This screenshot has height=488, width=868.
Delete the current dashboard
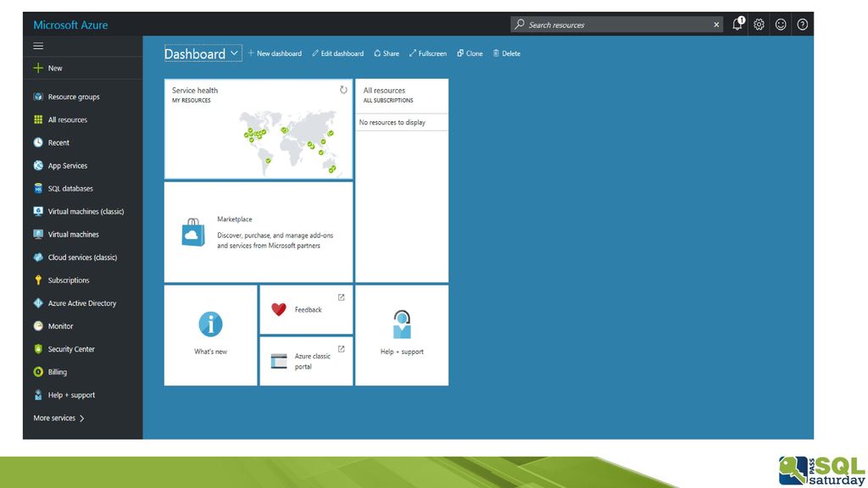[x=507, y=53]
